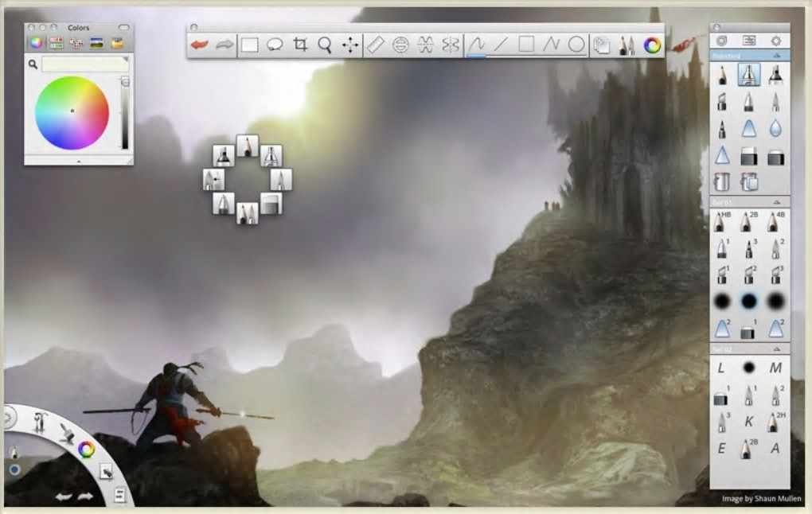The image size is (812, 514).
Task: Click the magnifier color picker in Colors
Action: [33, 64]
